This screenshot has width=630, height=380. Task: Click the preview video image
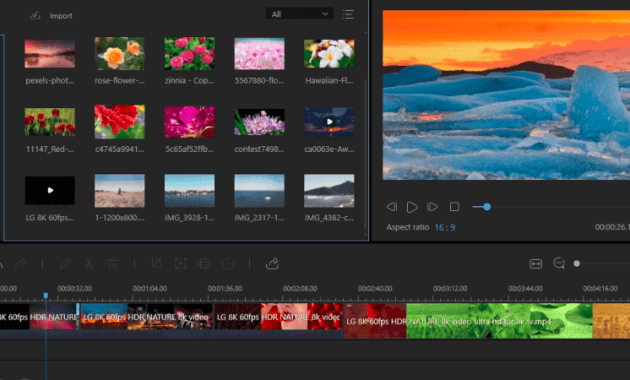point(506,95)
